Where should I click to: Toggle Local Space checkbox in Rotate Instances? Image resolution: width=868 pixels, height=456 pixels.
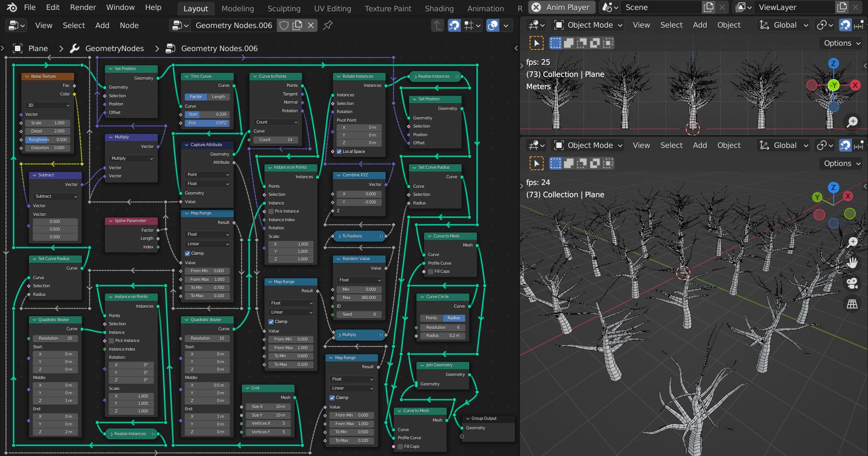pyautogui.click(x=339, y=152)
